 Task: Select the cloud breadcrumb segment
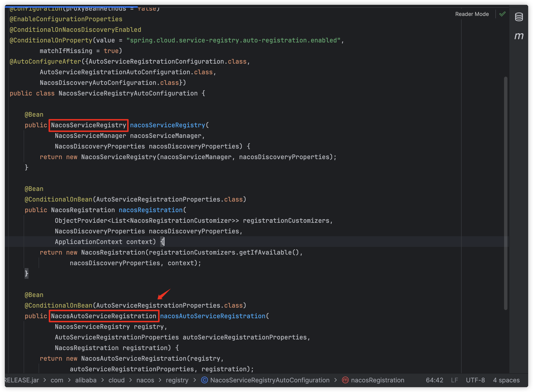tap(116, 380)
